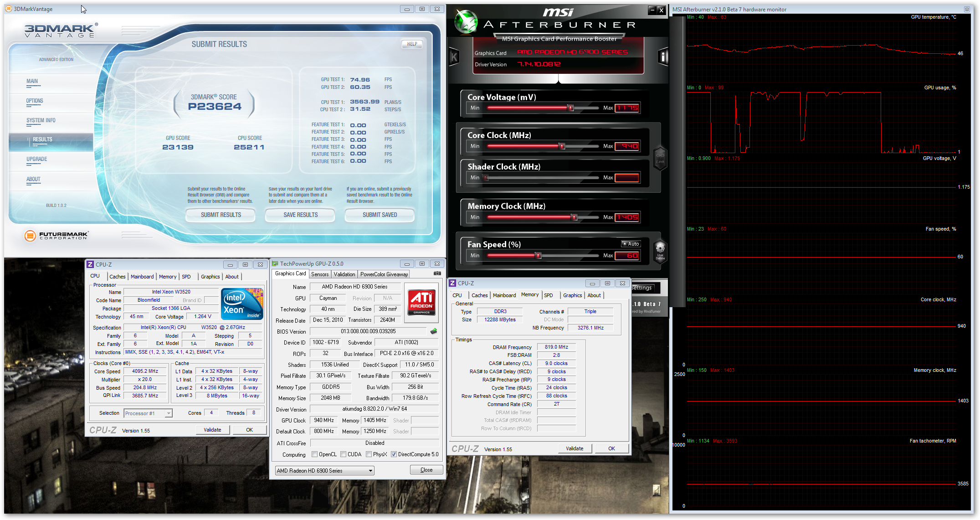The height and width of the screenshot is (520, 980).
Task: Click the SUBMIT SAVED button
Action: tap(380, 215)
